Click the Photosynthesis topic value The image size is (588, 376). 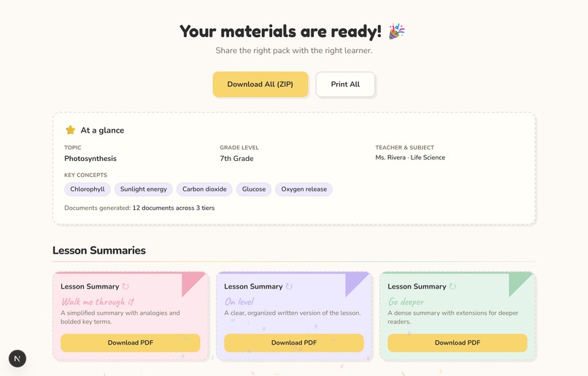click(x=90, y=158)
